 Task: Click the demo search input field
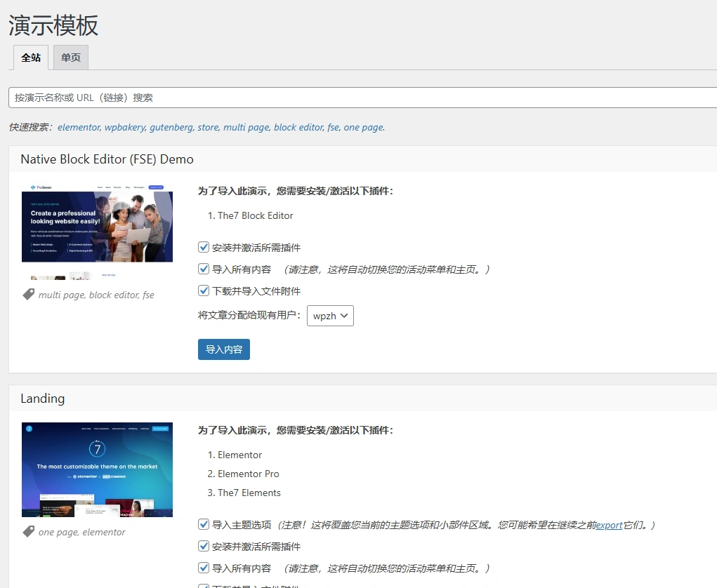point(281,98)
